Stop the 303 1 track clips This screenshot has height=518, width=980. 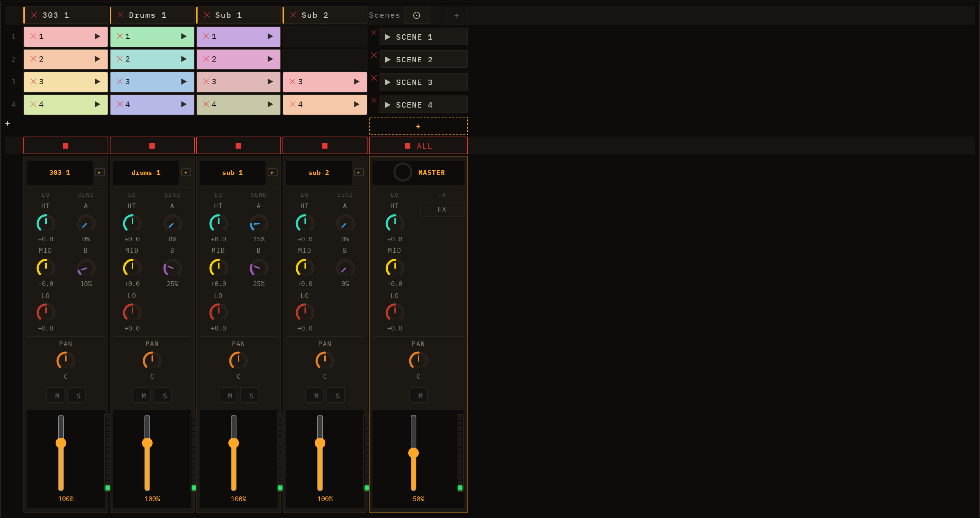click(66, 146)
